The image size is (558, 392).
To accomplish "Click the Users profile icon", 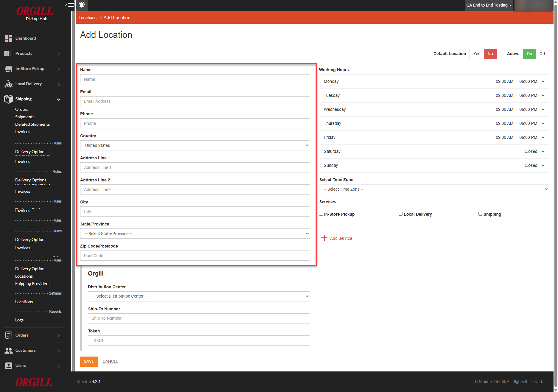I will pyautogui.click(x=9, y=366).
